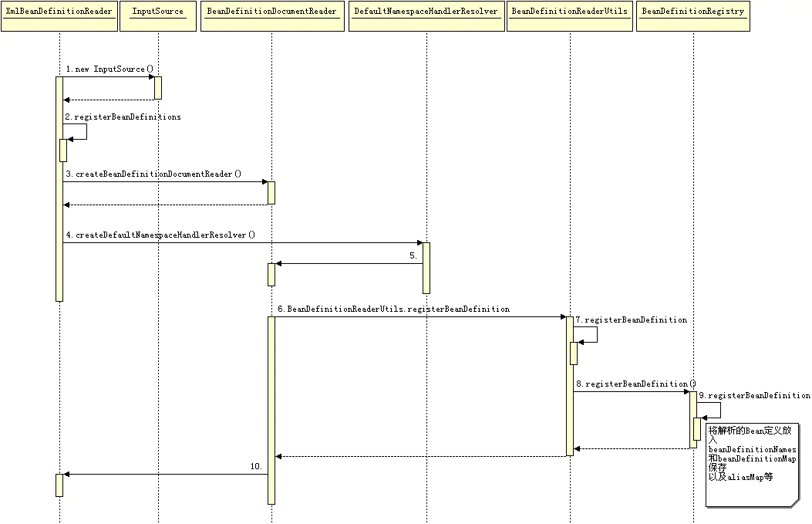Select the message label numbered '10.'
Image resolution: width=812 pixels, height=524 pixels.
(256, 467)
